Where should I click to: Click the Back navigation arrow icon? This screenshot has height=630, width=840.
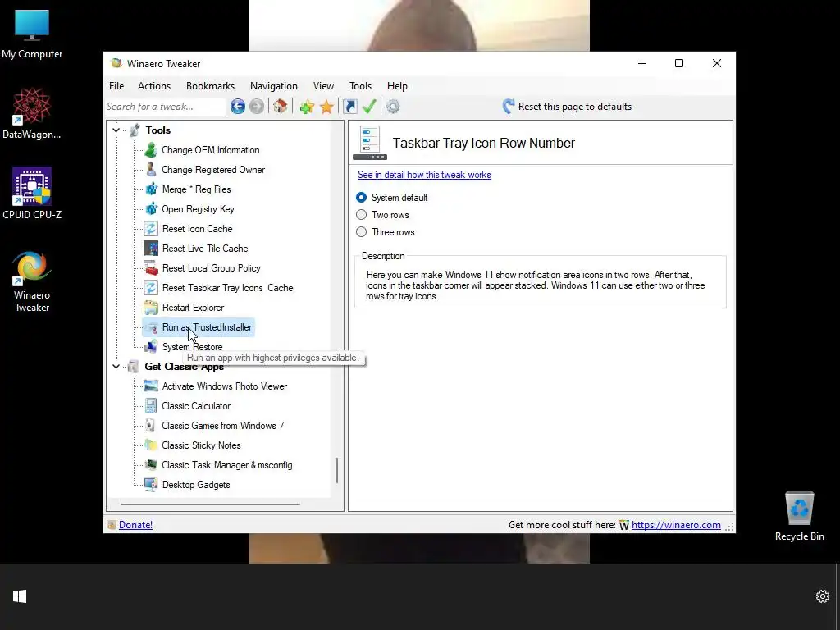pyautogui.click(x=238, y=107)
